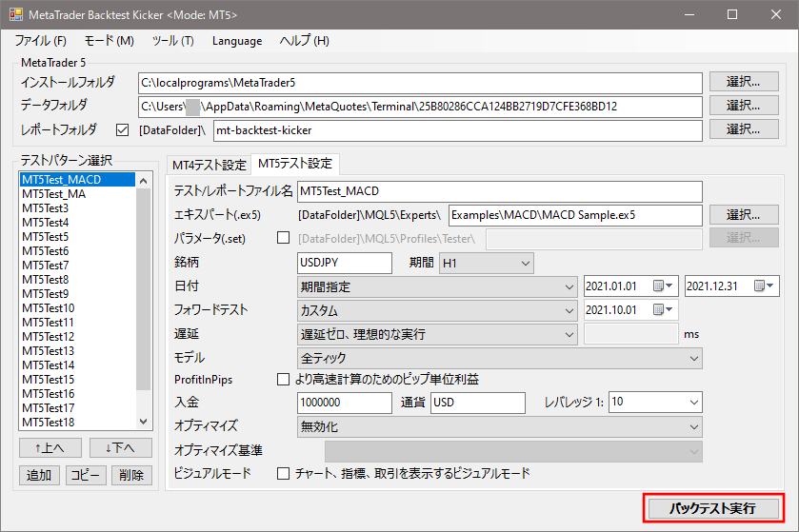Click the 削除 delete button
The image size is (799, 532).
point(132,475)
